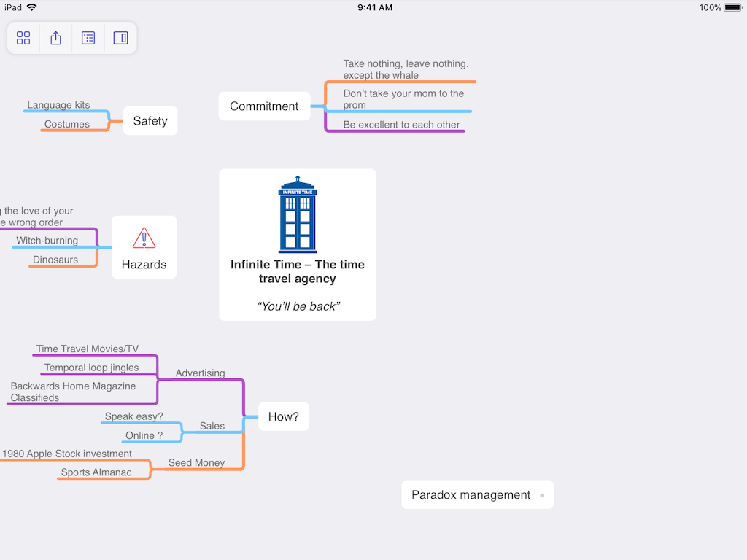Select "Be excellent to each other" node
Viewport: 747px width, 560px height.
[401, 125]
